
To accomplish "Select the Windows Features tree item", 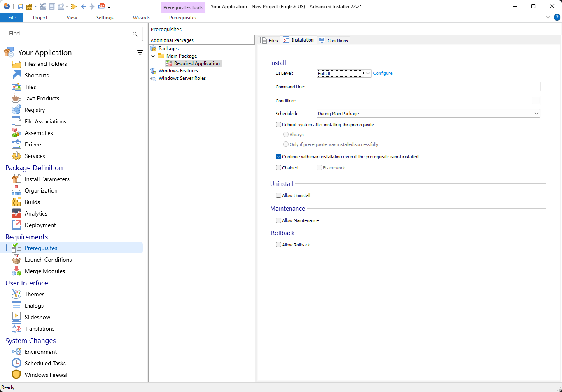I will (178, 71).
